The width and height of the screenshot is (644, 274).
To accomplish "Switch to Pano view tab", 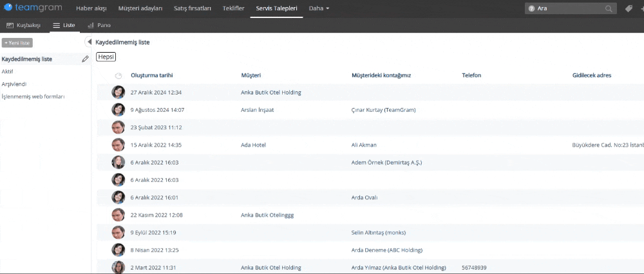I will pyautogui.click(x=99, y=26).
